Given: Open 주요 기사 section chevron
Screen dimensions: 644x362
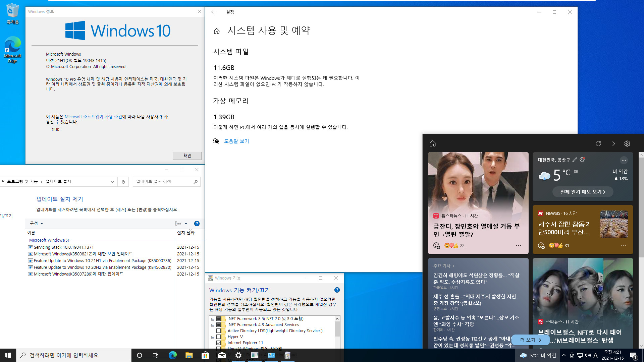Looking at the screenshot, I should pos(453,266).
